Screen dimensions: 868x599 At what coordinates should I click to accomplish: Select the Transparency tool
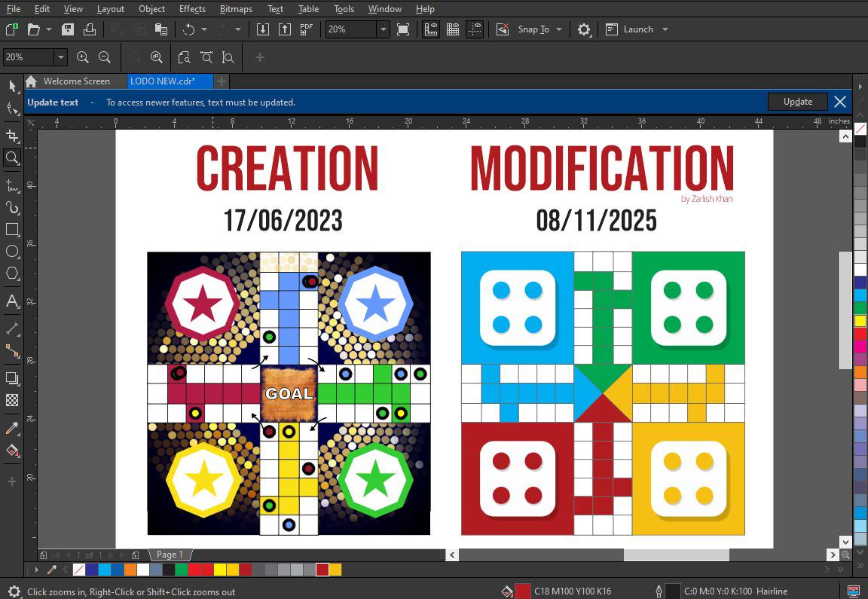tap(12, 400)
